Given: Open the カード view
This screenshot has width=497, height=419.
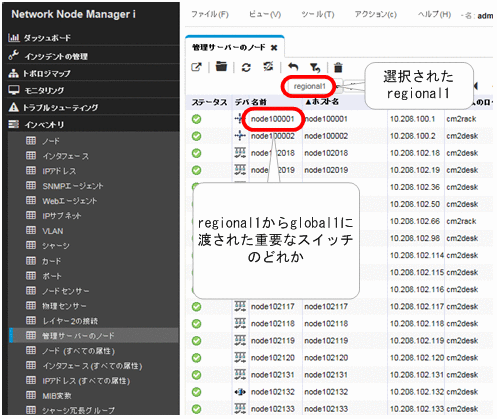Looking at the screenshot, I should click(x=51, y=261).
